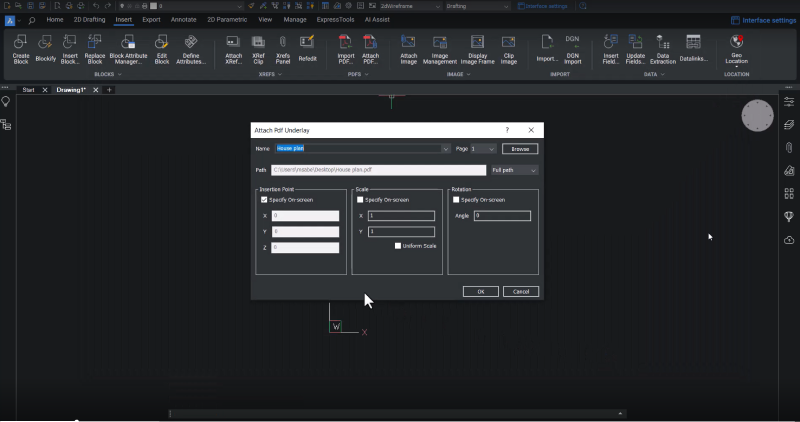
Task: Open the Manage ribbon tab
Action: [295, 19]
